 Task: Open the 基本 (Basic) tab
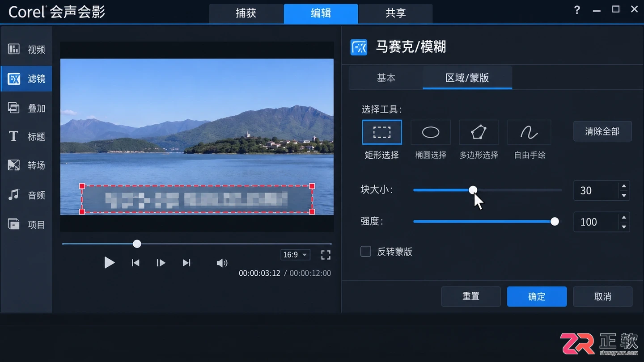[386, 78]
